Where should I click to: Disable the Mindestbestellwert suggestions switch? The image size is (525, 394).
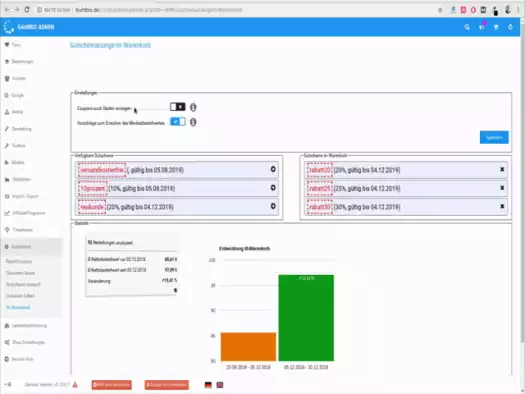pyautogui.click(x=177, y=122)
